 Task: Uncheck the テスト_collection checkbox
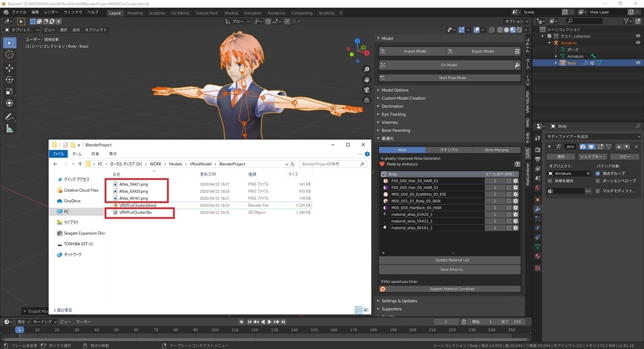[550, 36]
